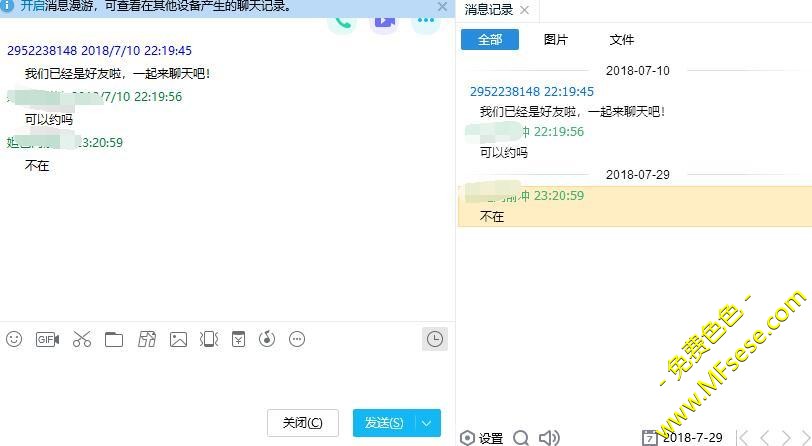Switch to the 图片 filter tab
Screen dimensions: 812x446
(556, 40)
